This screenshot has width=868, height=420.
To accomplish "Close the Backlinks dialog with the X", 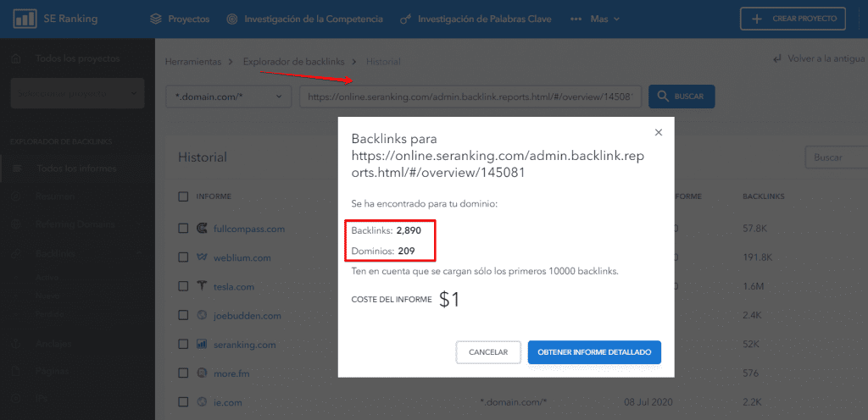I will pos(658,133).
